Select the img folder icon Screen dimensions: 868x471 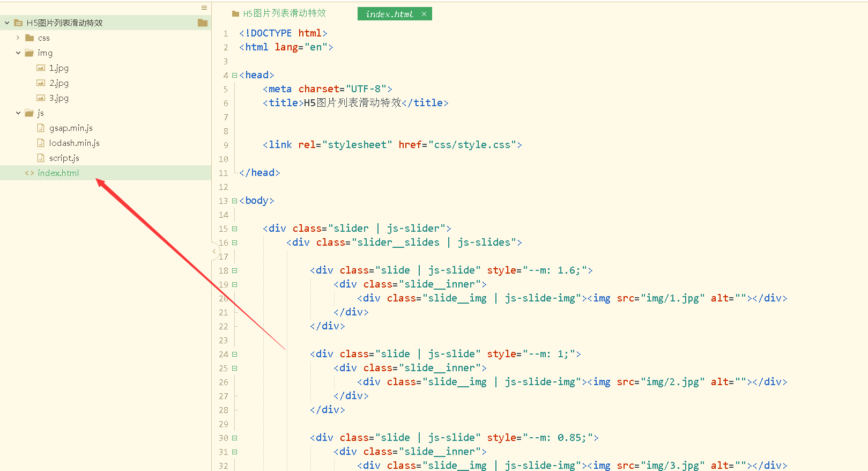[29, 53]
